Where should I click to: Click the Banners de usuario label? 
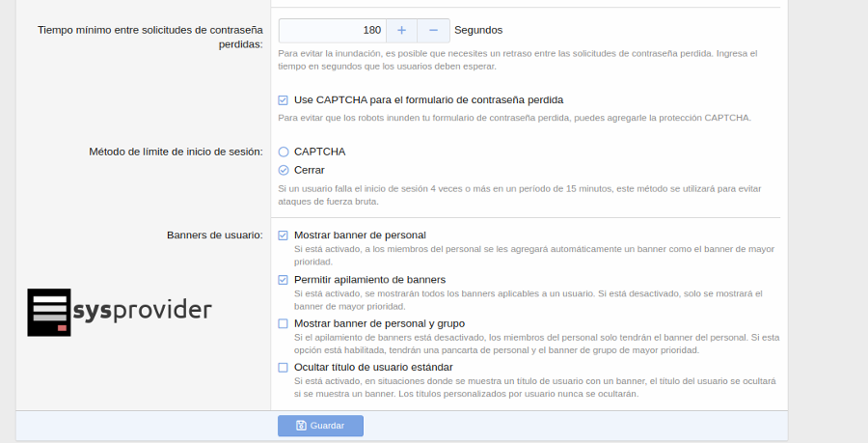pyautogui.click(x=214, y=235)
